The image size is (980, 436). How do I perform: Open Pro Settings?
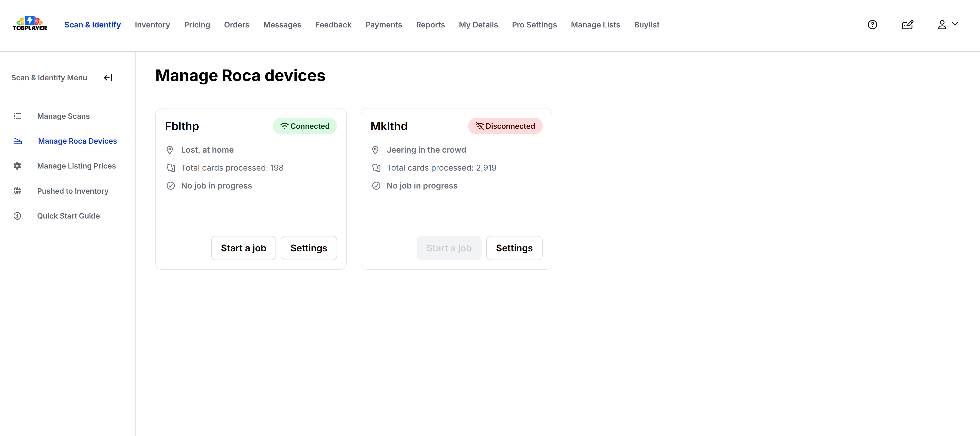click(x=534, y=25)
